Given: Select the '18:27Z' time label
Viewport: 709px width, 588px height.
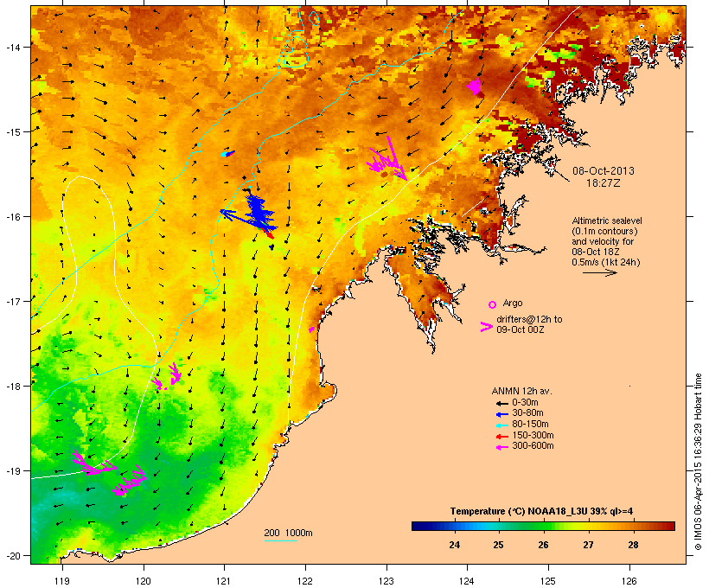Looking at the screenshot, I should (x=604, y=183).
